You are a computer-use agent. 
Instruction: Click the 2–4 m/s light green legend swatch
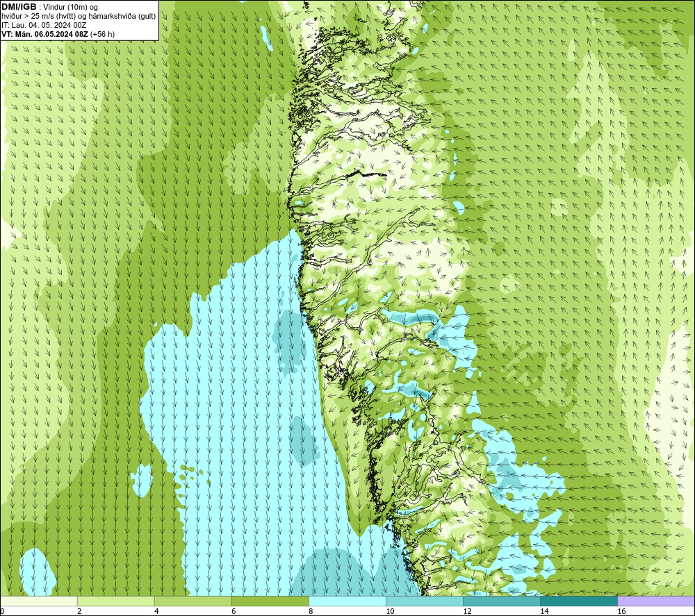[115, 601]
